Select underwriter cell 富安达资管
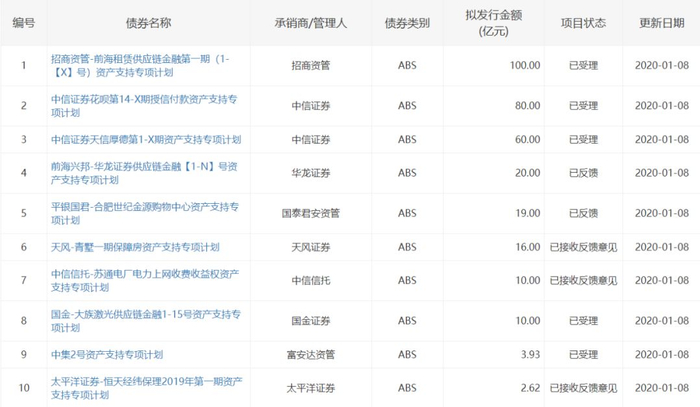The height and width of the screenshot is (407, 700). pyautogui.click(x=311, y=355)
